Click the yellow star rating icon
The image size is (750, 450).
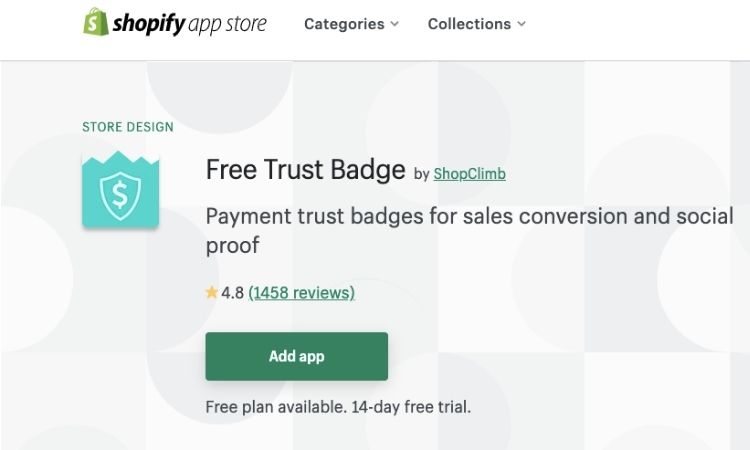click(x=211, y=292)
